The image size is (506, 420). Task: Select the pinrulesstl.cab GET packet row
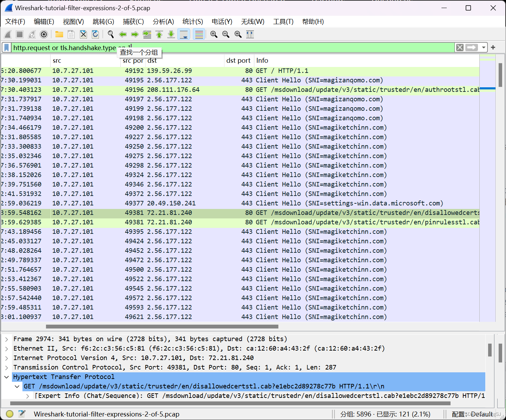pos(240,222)
